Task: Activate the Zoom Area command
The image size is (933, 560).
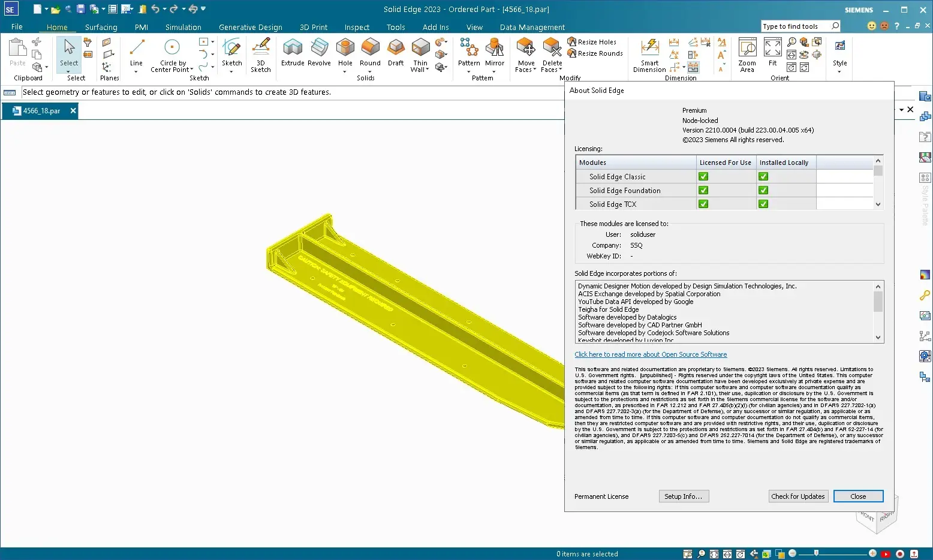Action: (747, 55)
